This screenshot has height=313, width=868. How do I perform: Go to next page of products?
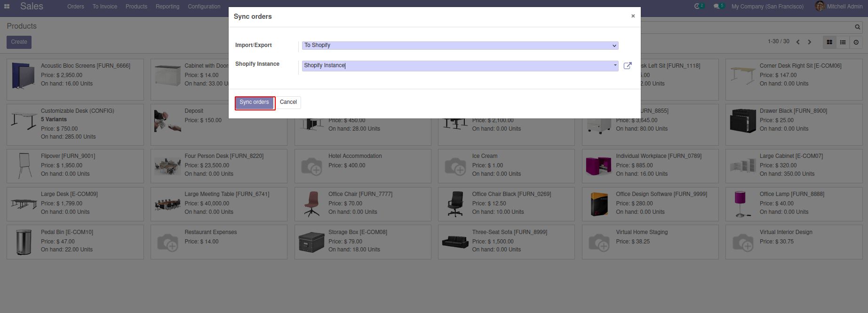[810, 42]
